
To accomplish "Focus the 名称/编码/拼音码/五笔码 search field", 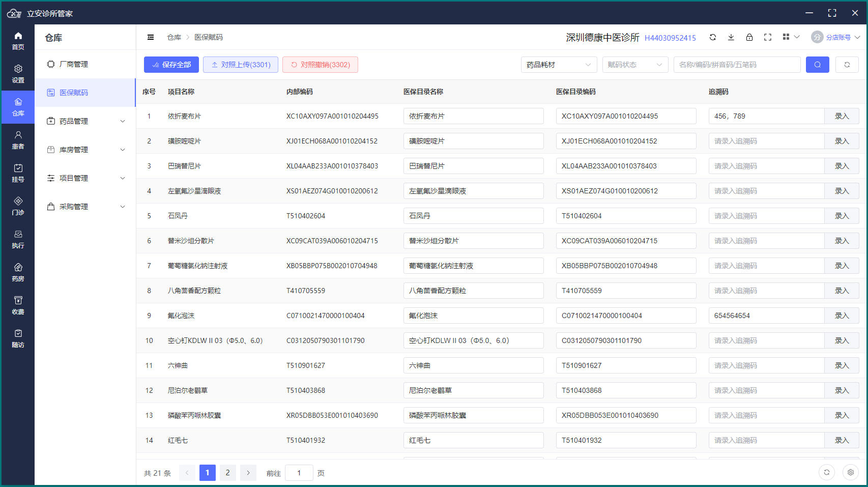I will click(x=737, y=65).
